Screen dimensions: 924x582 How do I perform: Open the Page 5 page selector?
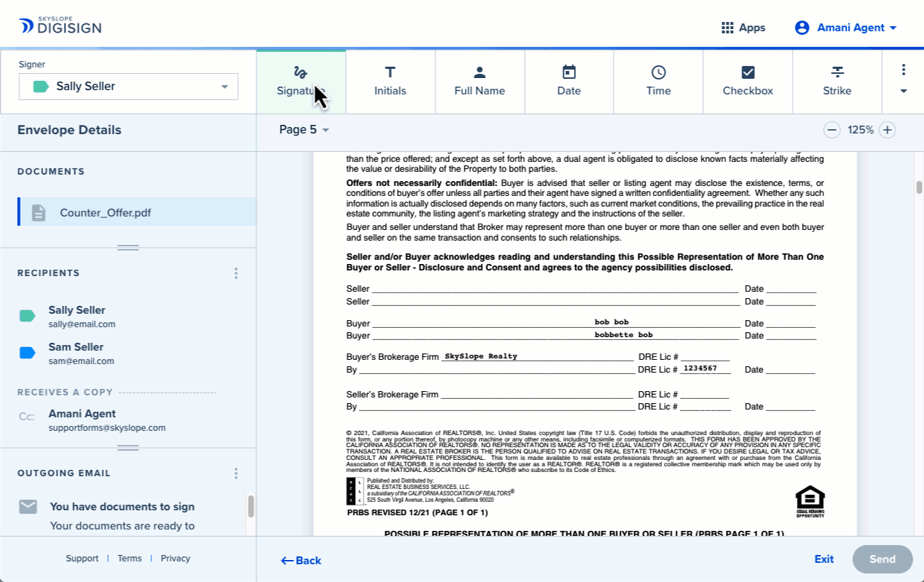[304, 130]
